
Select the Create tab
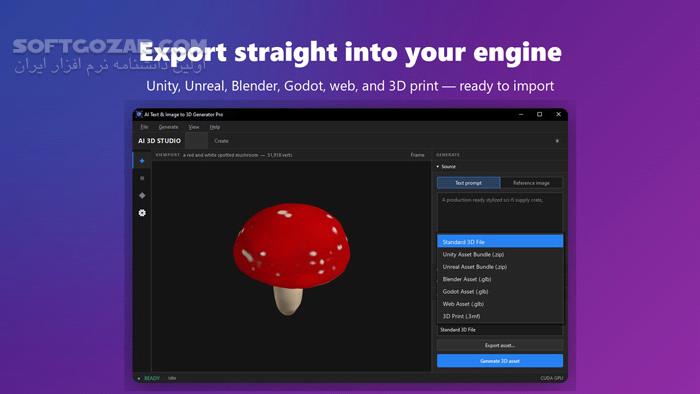click(x=221, y=141)
